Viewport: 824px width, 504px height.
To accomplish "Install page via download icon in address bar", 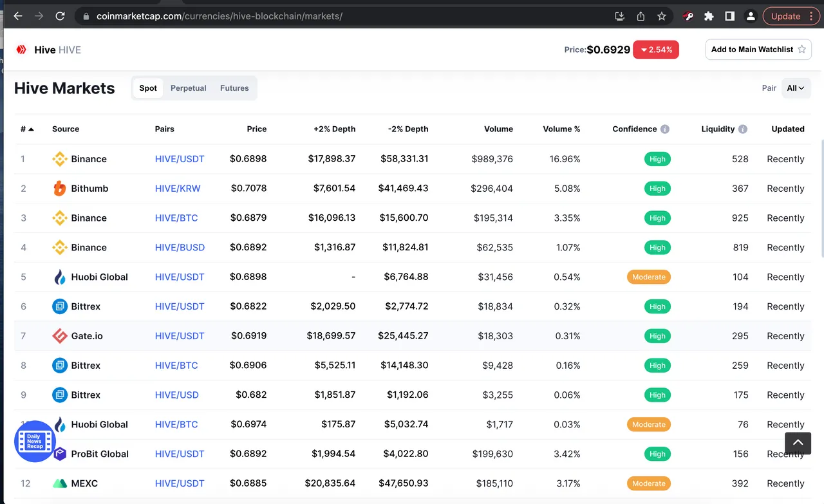I will [620, 16].
